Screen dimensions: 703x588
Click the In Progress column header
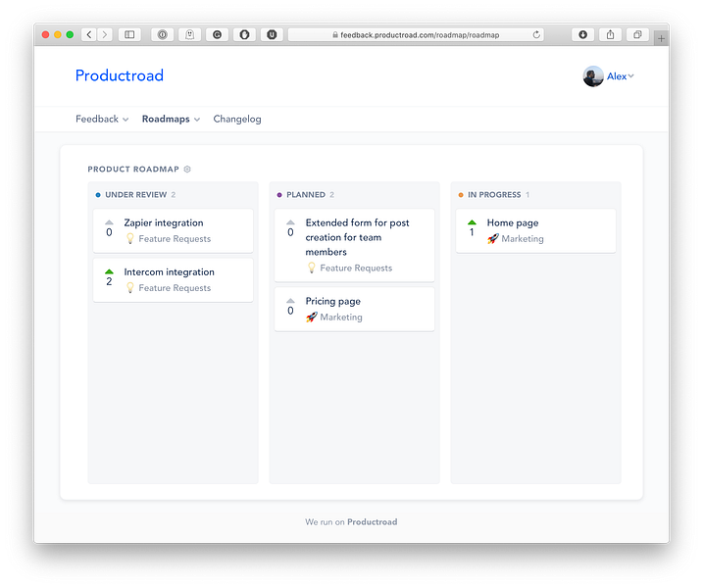[494, 194]
